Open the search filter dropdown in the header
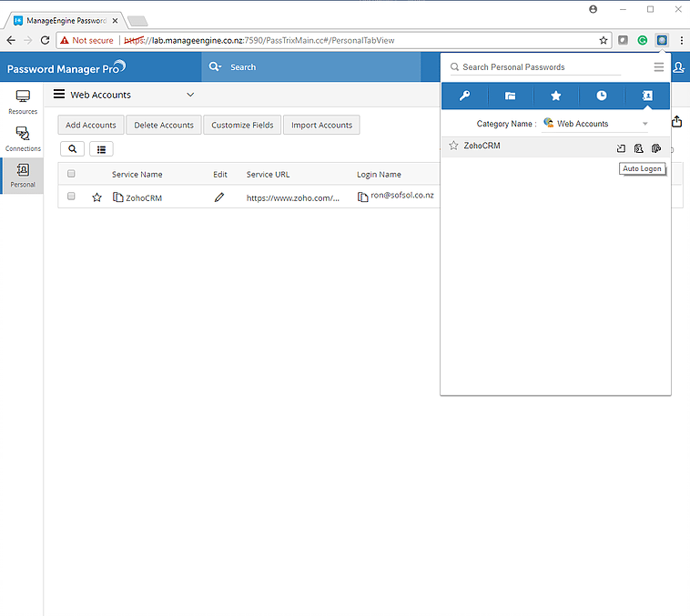Screen dimensions: 690x616 (215, 67)
